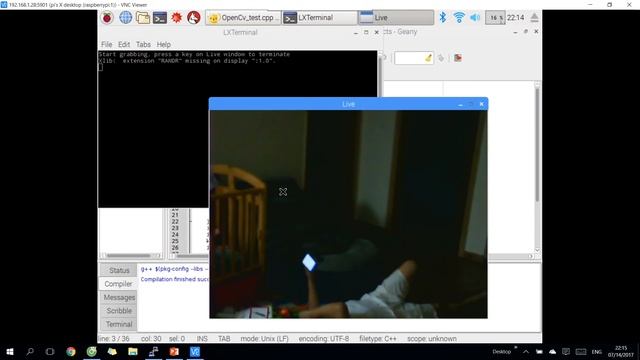Launch terminal from the panel launcher
The height and width of the screenshot is (360, 640).
coord(160,18)
